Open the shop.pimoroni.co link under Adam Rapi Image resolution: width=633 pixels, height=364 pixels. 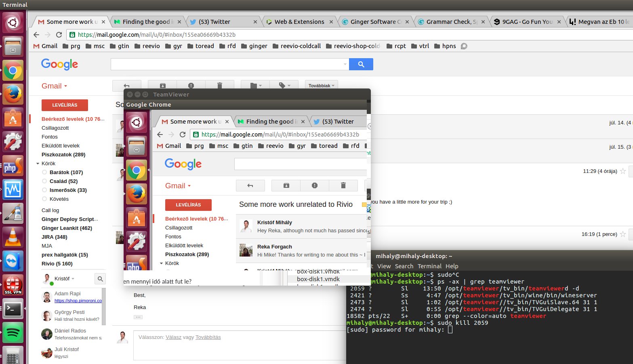78,301
